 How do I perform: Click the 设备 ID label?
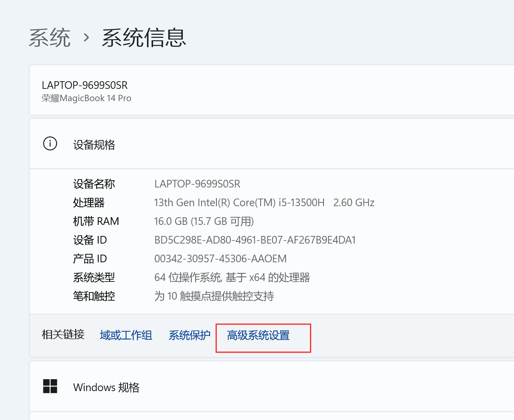pos(90,240)
